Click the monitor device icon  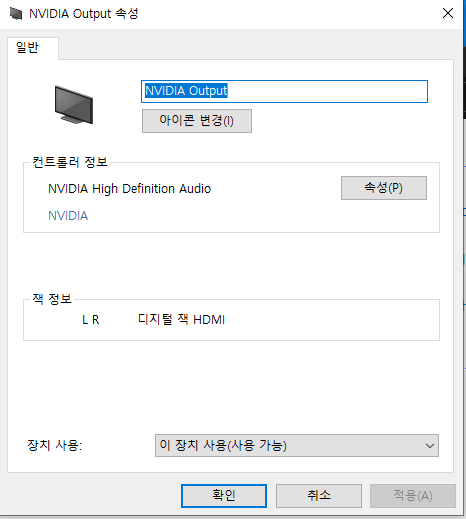click(x=74, y=105)
